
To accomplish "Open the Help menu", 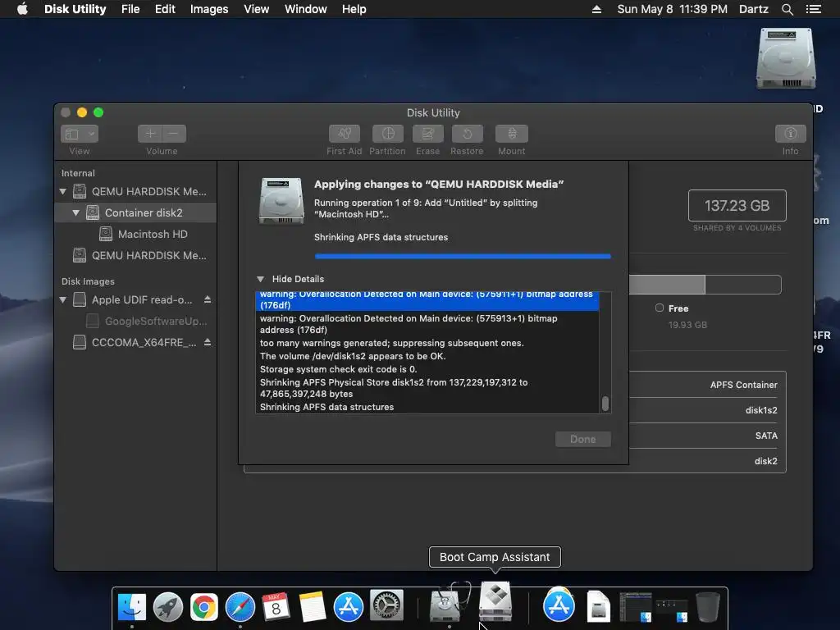I will pyautogui.click(x=354, y=9).
